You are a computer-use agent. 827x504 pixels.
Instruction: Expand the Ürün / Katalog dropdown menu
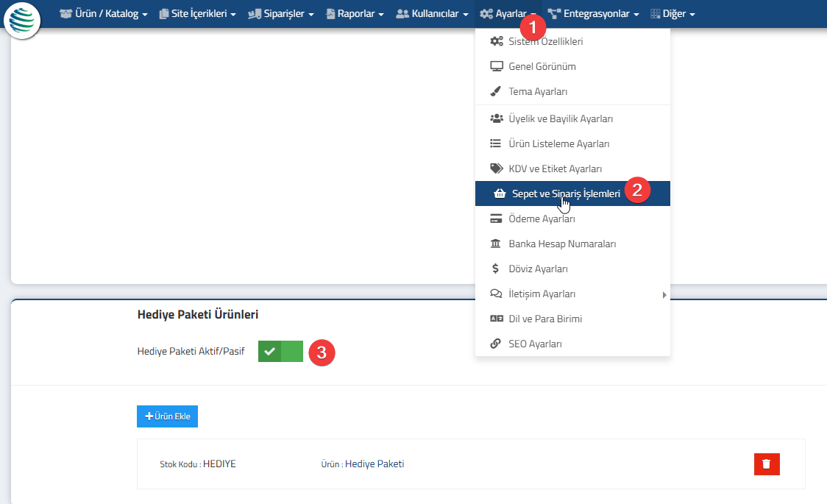click(x=104, y=14)
